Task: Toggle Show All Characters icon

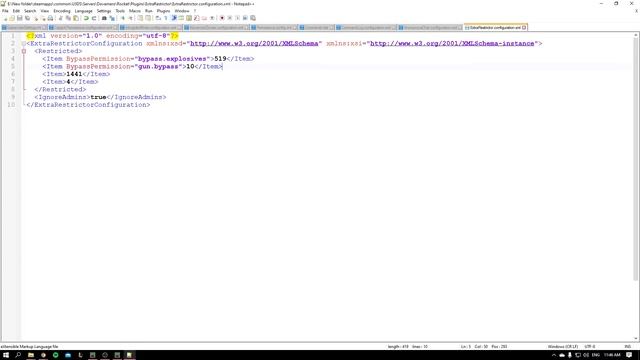Action: [x=166, y=18]
